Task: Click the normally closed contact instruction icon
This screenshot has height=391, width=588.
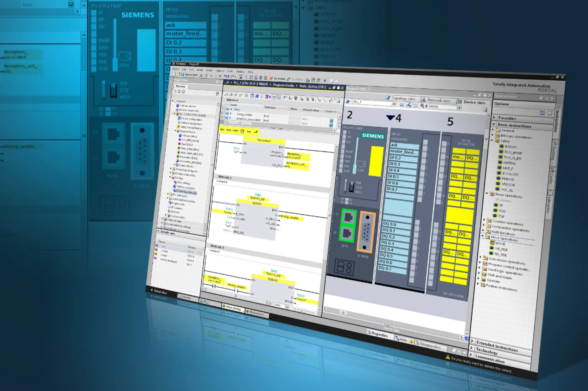Action: pos(229,130)
